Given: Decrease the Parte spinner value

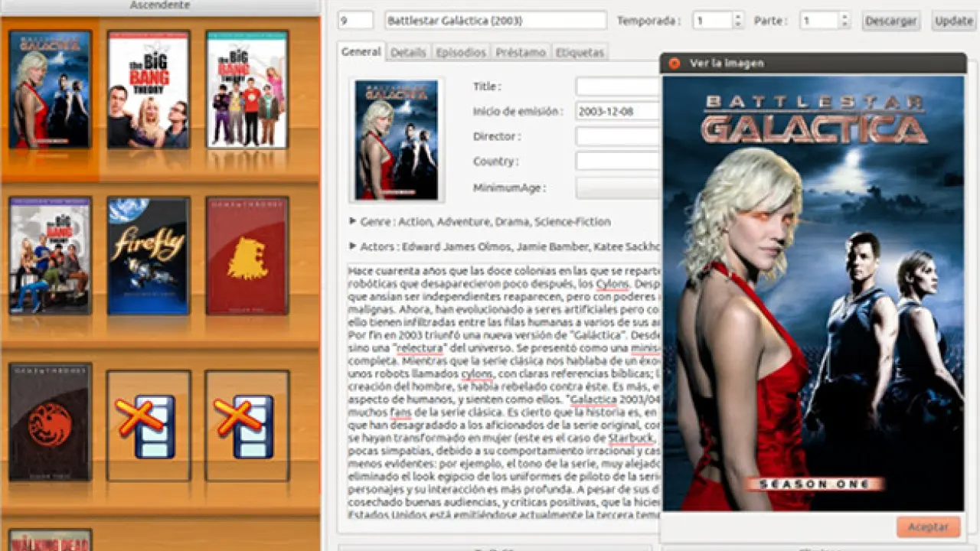Looking at the screenshot, I should [844, 25].
